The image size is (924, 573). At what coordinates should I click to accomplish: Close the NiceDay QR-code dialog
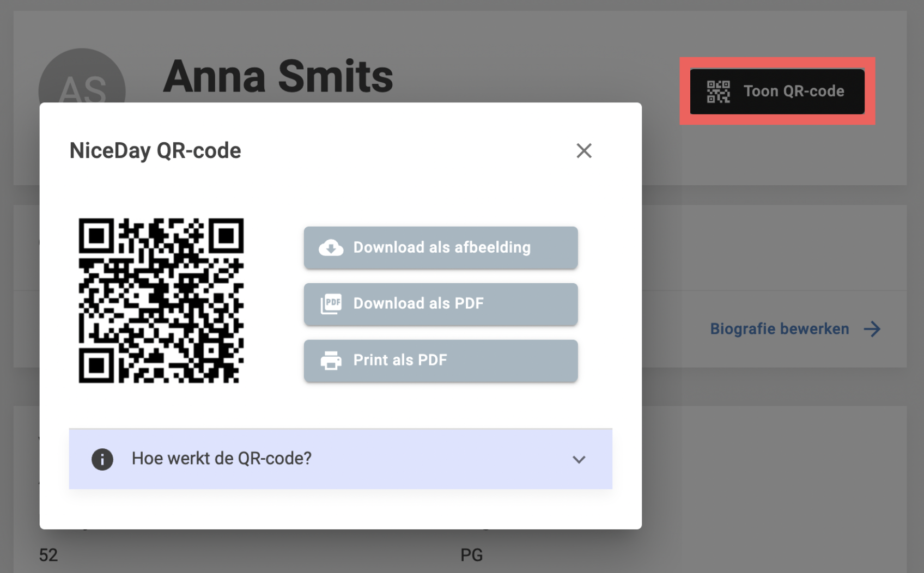tap(584, 151)
